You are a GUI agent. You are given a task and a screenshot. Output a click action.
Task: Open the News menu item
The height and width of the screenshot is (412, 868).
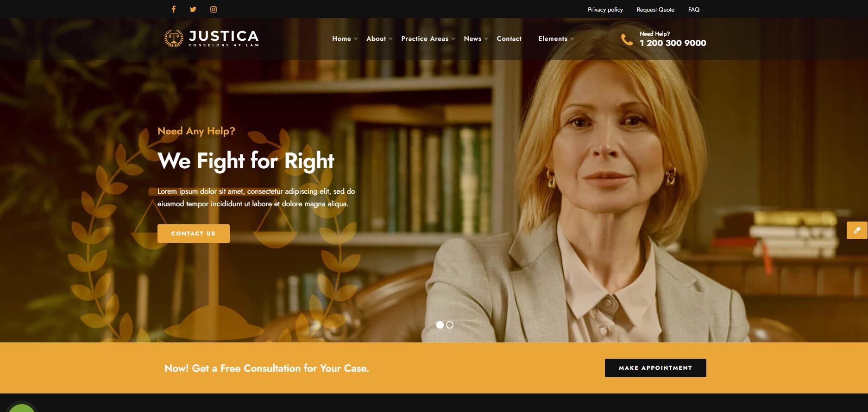[x=472, y=39]
